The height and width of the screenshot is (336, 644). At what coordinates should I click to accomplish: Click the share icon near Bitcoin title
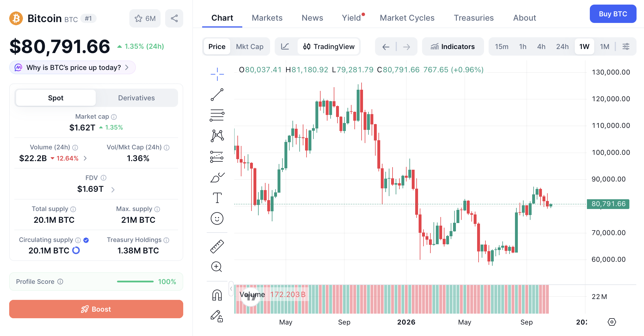point(174,18)
